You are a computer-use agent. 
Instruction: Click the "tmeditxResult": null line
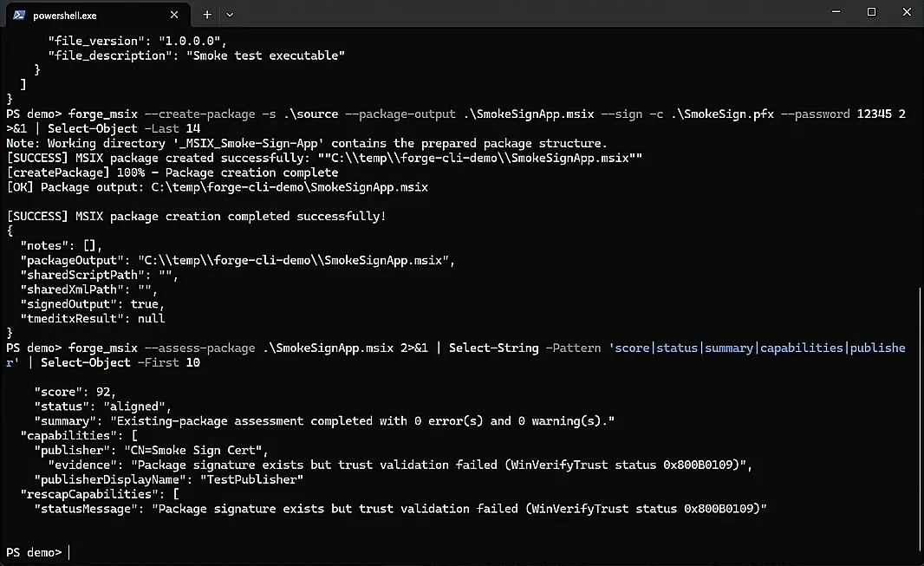point(93,319)
